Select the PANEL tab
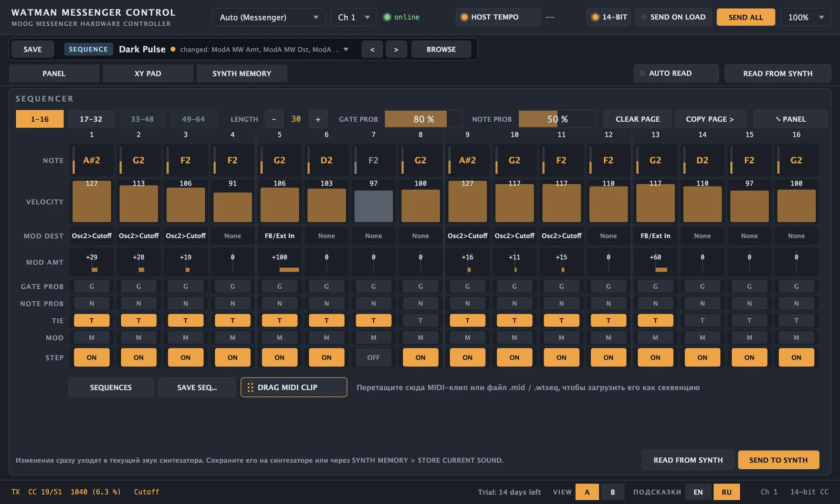This screenshot has width=840, height=504. (54, 73)
